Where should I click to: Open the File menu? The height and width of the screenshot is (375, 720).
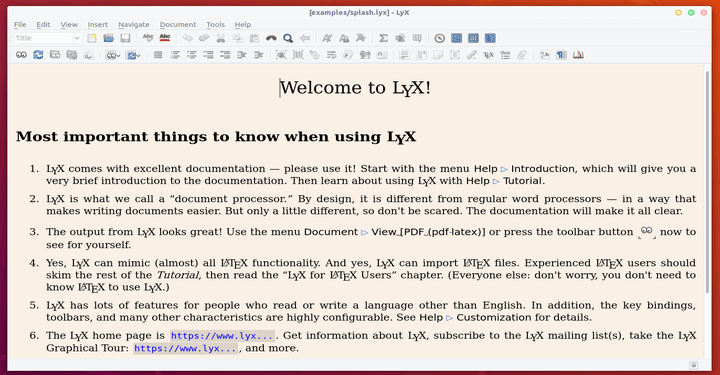tap(20, 24)
